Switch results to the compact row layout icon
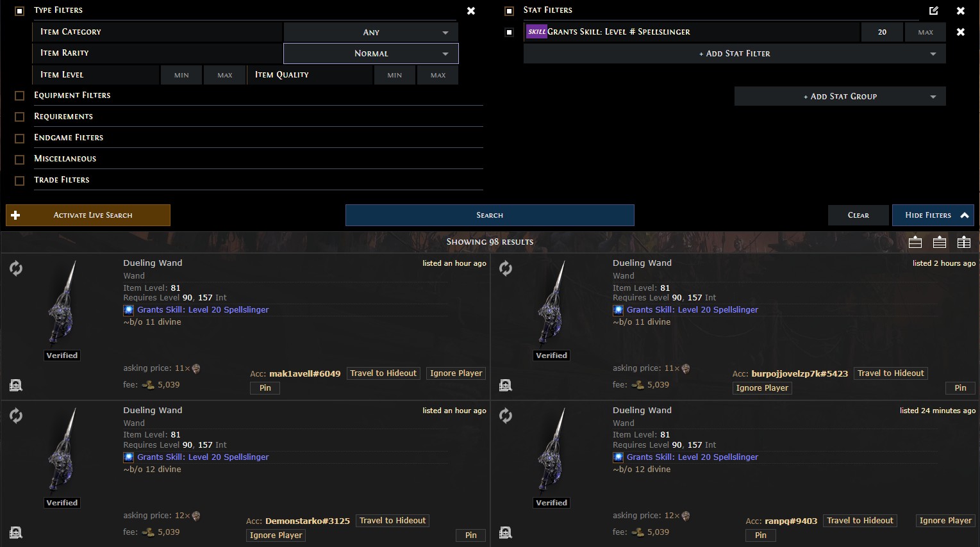This screenshot has height=547, width=980. [940, 242]
